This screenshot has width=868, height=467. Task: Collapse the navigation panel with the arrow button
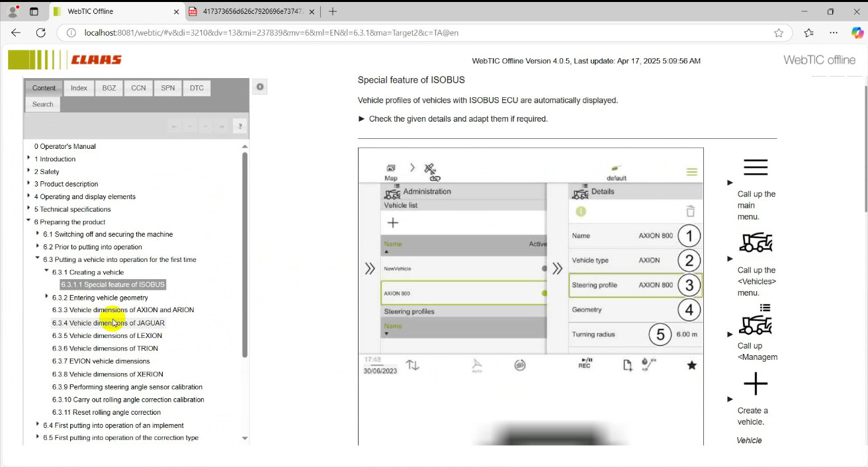pyautogui.click(x=260, y=87)
